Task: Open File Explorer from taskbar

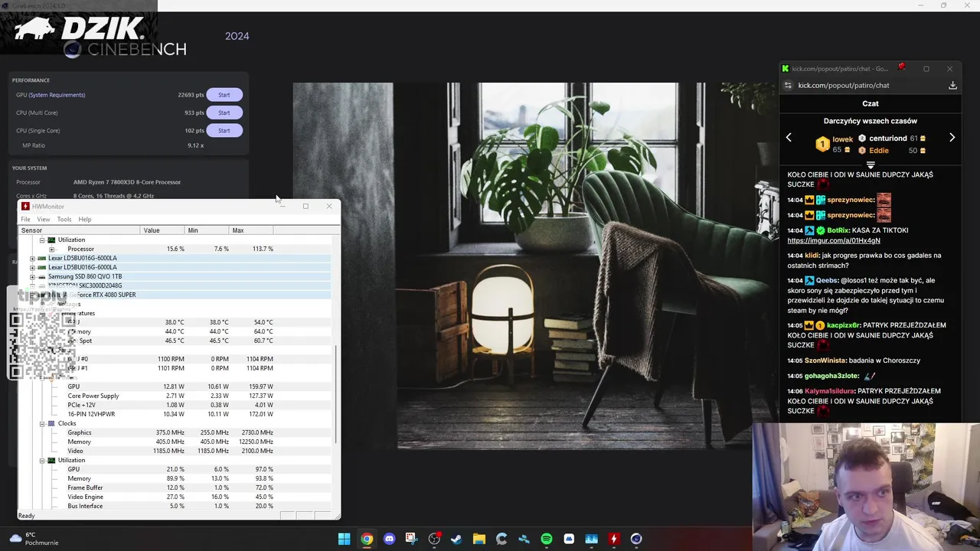Action: pyautogui.click(x=479, y=539)
